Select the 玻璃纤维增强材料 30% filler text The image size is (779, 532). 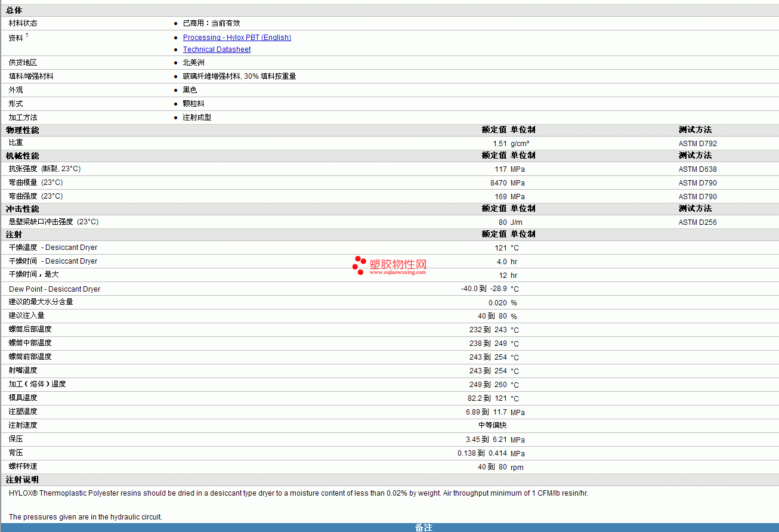point(239,76)
